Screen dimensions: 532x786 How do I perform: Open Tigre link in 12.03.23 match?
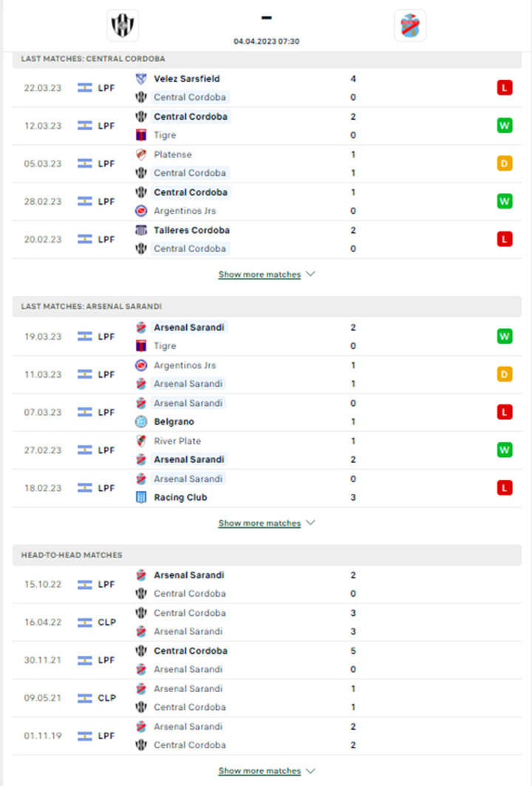(165, 135)
